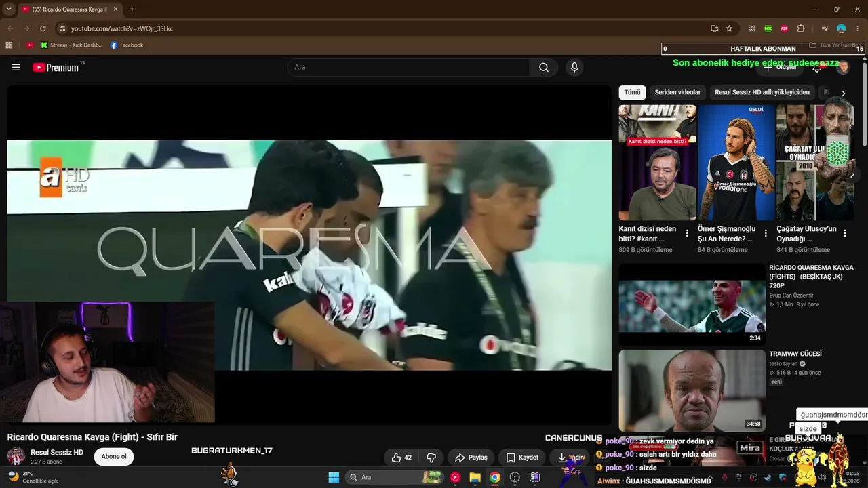Viewport: 868px width, 488px height.
Task: Open the weather widget showing 21°C
Action: click(x=33, y=477)
